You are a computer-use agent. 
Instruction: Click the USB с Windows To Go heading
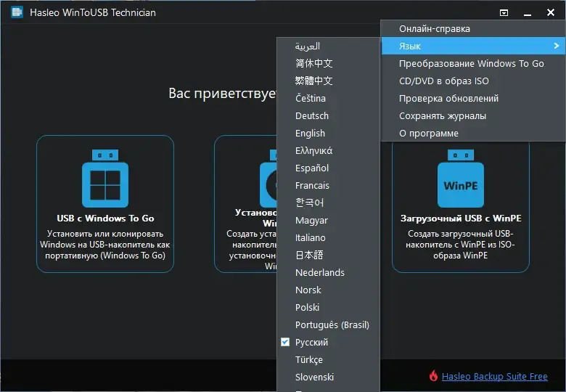pyautogui.click(x=105, y=219)
